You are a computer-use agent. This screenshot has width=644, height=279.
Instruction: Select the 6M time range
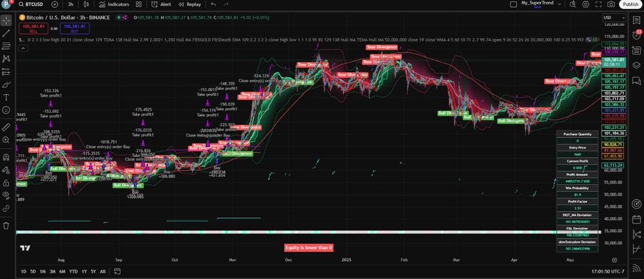[x=62, y=271]
